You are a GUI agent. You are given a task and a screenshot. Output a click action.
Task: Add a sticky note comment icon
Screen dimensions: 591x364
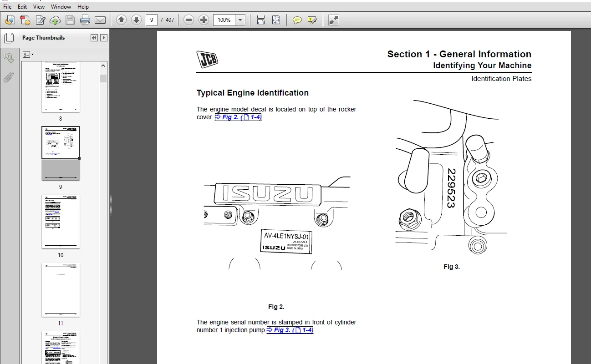[x=297, y=20]
